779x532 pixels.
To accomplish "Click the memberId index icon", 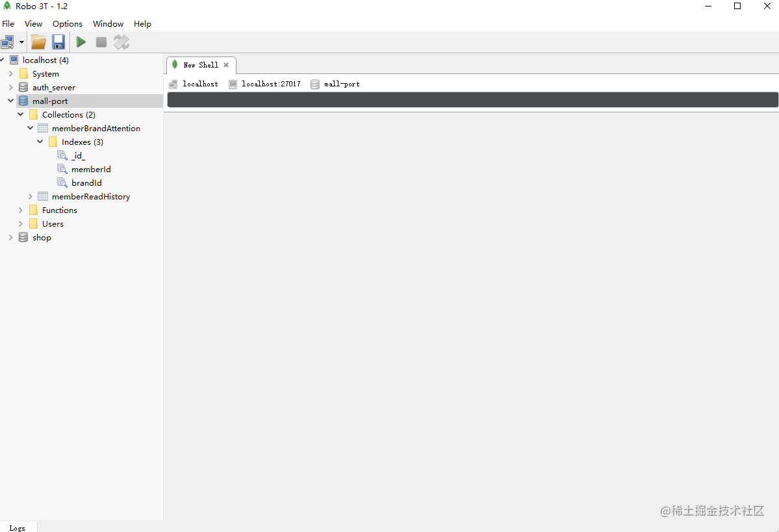I will 62,170.
